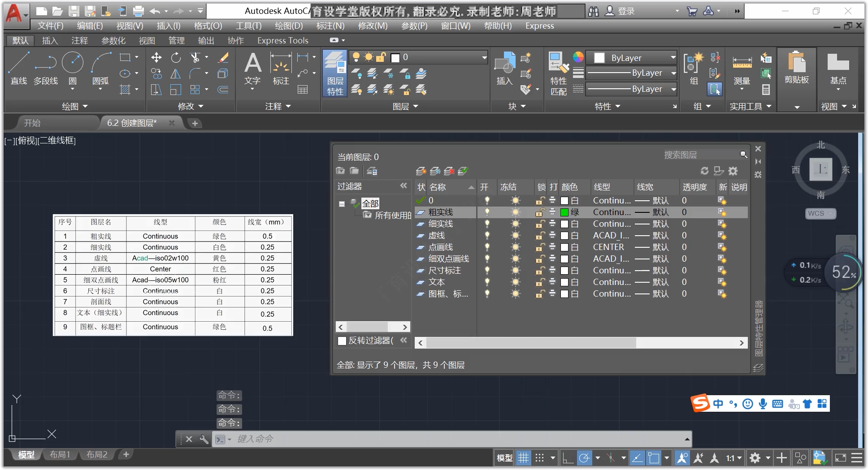This screenshot has height=470, width=868.
Task: Toggle plot printer icon for 文本 layer
Action: pos(552,282)
